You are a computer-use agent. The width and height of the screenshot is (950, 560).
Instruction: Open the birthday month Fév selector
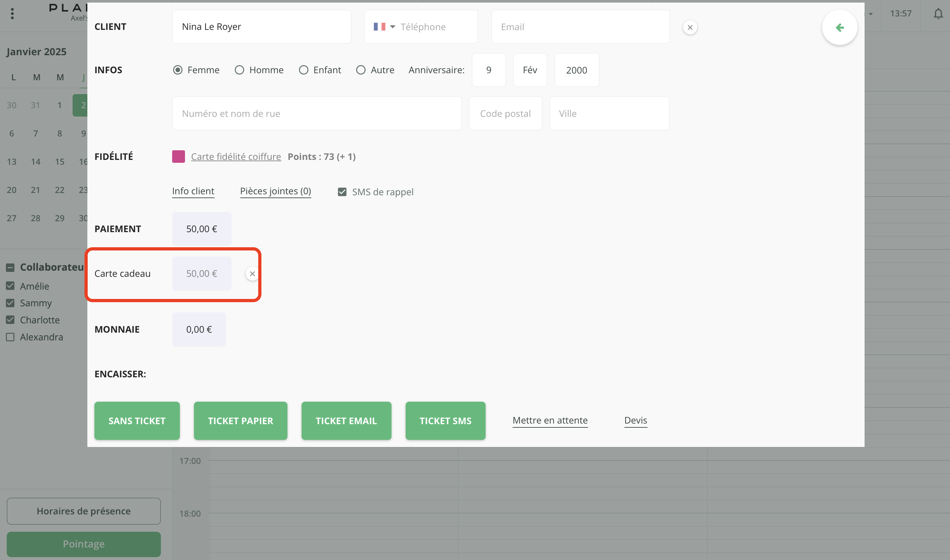coord(530,70)
